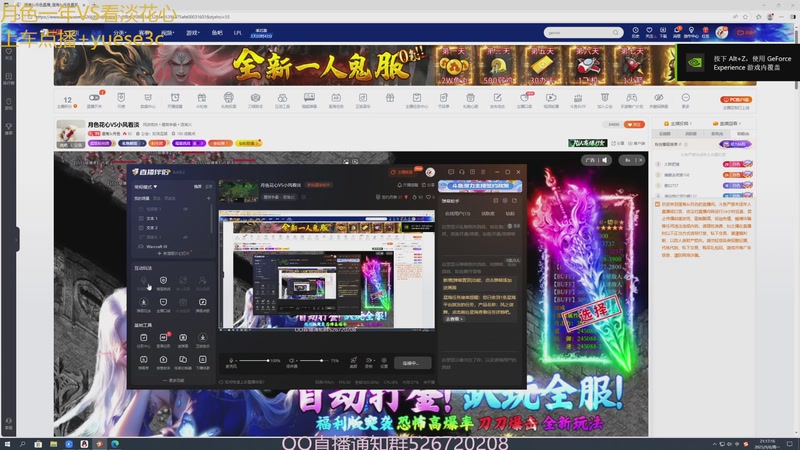Click microphone icon in 互动玩法 section
The width and height of the screenshot is (800, 450).
coord(143,280)
